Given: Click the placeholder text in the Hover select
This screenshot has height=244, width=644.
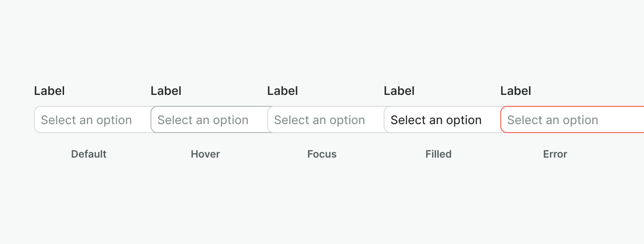Looking at the screenshot, I should click(202, 120).
